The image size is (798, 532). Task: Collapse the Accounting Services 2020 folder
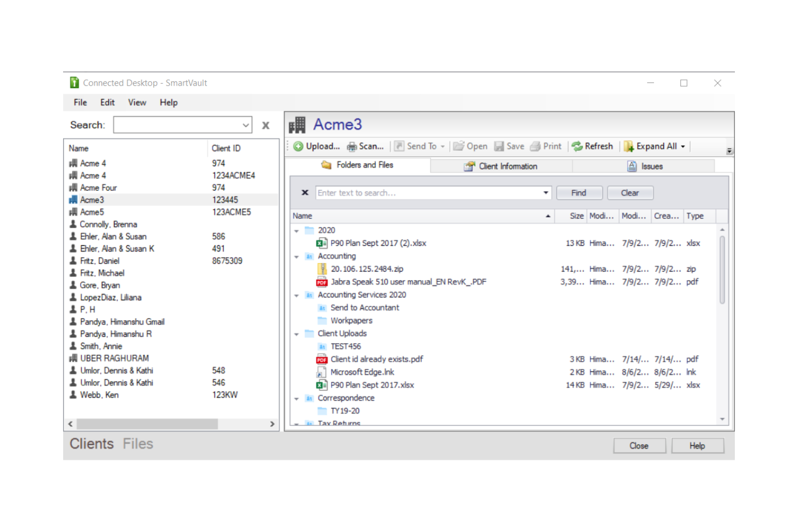coord(297,295)
